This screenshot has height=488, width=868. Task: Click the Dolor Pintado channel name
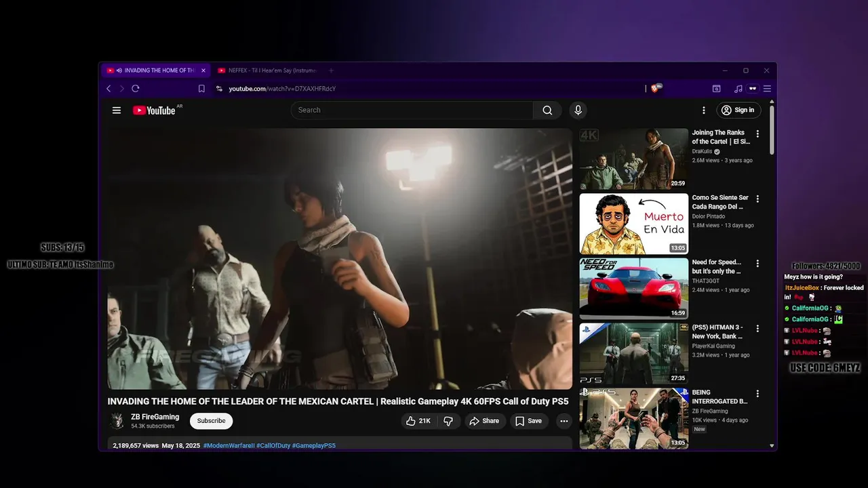[x=709, y=216]
